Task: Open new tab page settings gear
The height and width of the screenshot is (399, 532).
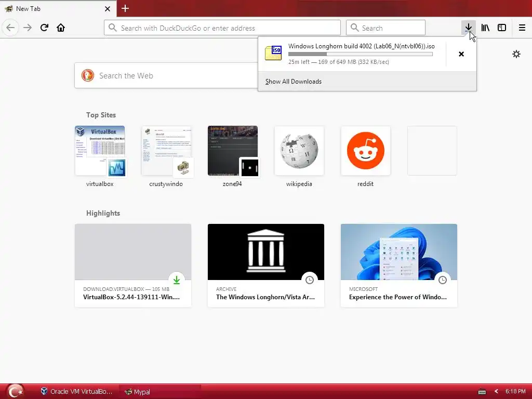Action: point(516,54)
